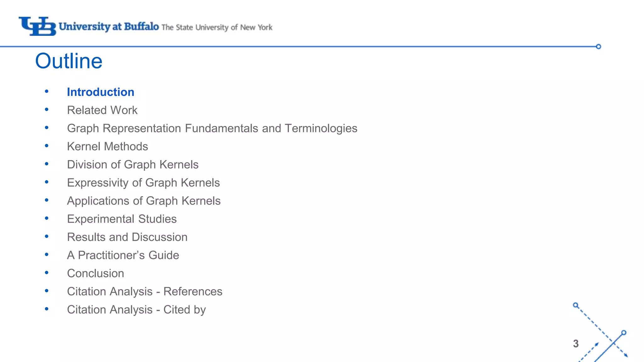
Task: Click the bullet beside Conclusion
Action: 47,273
